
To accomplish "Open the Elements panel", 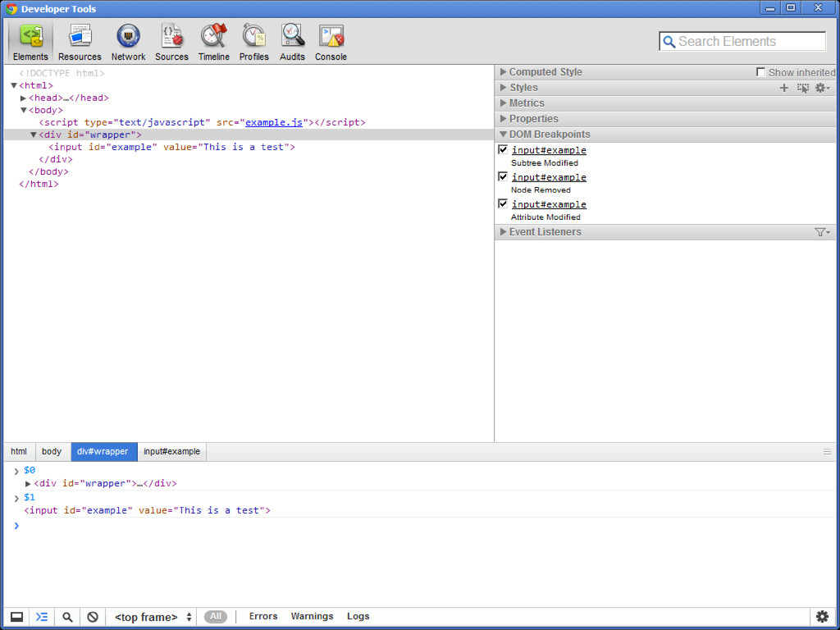I will click(x=30, y=43).
